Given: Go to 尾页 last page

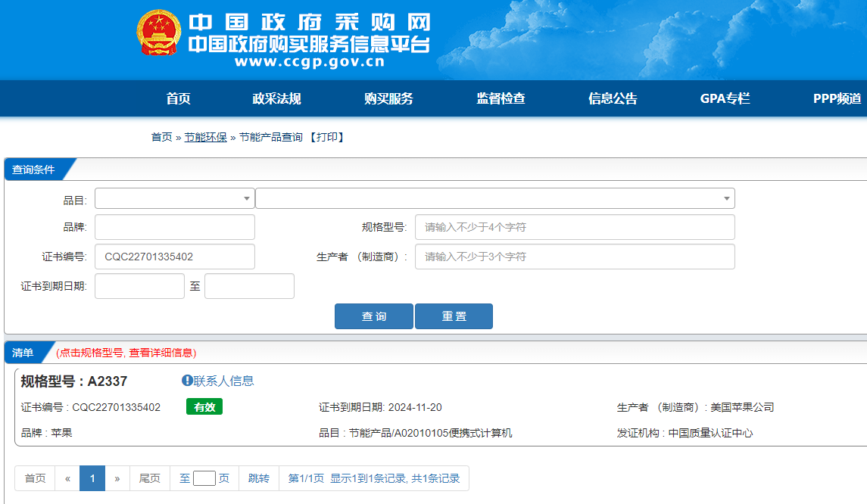Looking at the screenshot, I should 149,478.
